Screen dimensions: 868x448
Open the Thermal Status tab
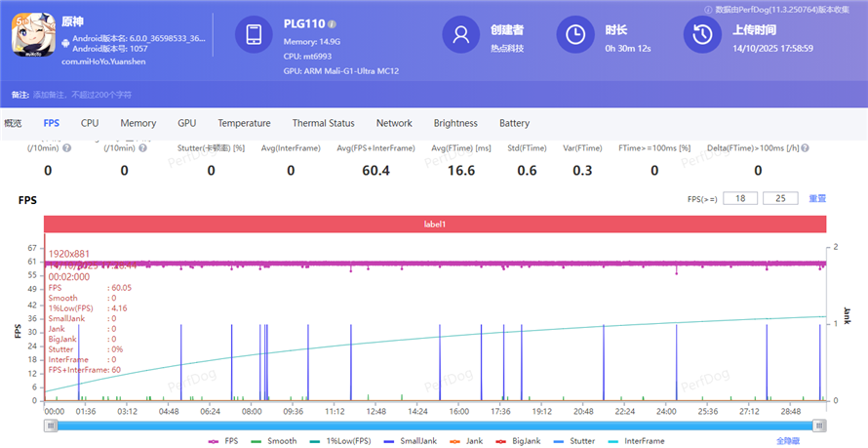(x=323, y=123)
